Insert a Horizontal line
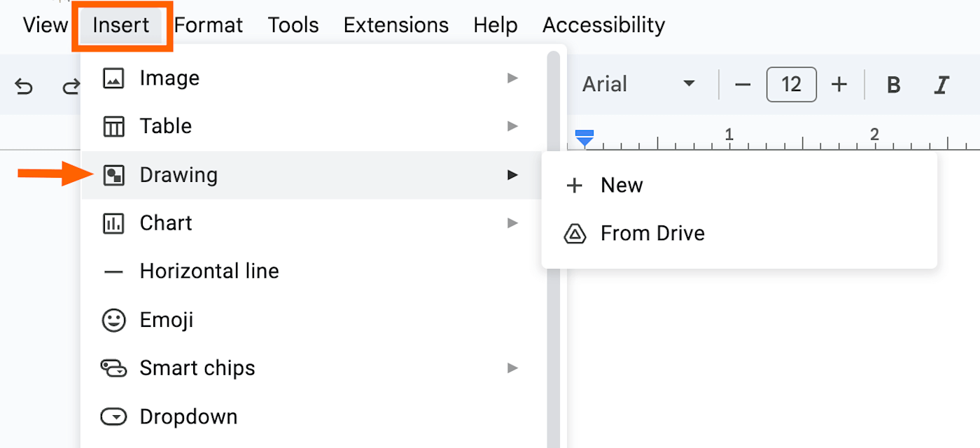This screenshot has width=980, height=448. tap(209, 272)
